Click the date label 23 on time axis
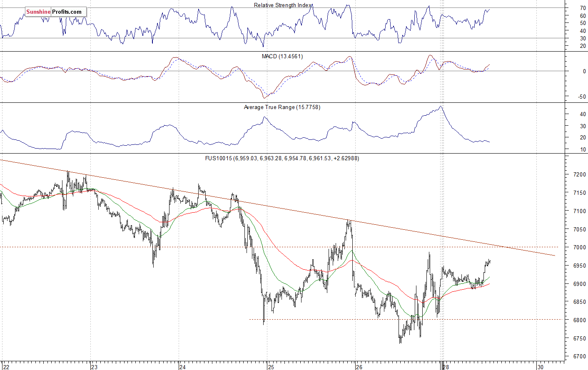This screenshot has width=588, height=370. pos(94,367)
